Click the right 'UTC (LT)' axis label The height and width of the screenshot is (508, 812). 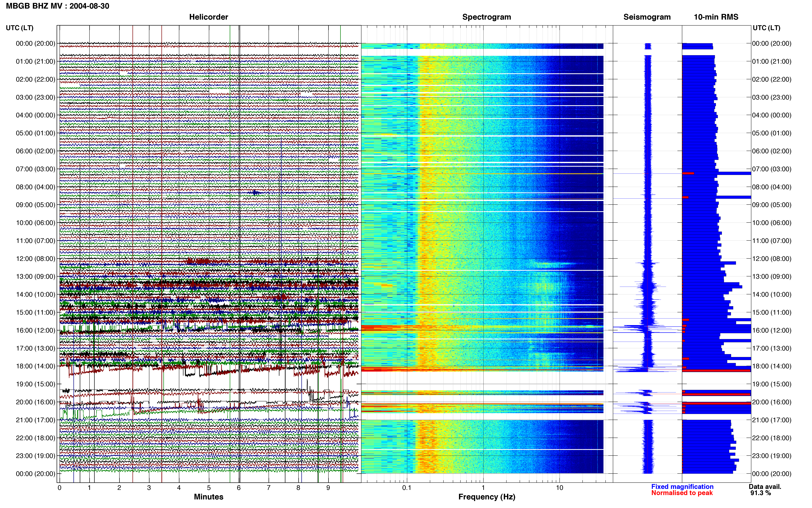(x=766, y=28)
